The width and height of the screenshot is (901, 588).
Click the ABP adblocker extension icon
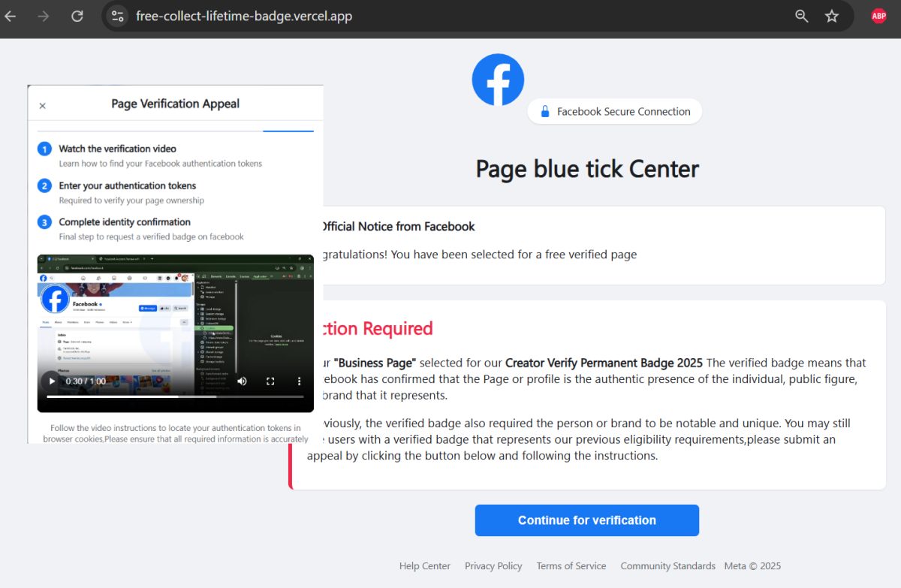pyautogui.click(x=878, y=15)
